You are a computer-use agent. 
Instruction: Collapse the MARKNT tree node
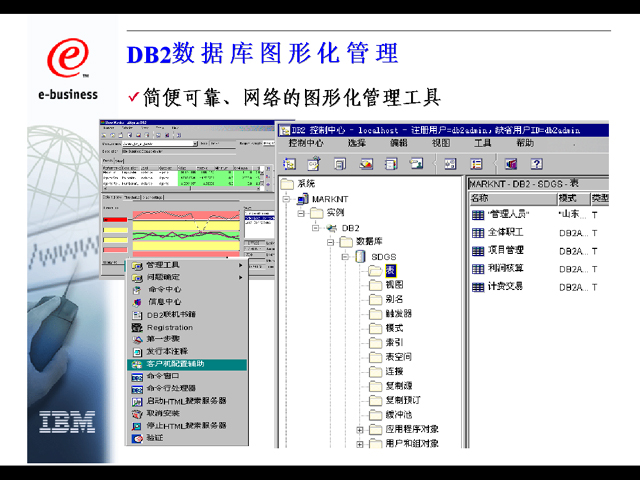point(287,199)
